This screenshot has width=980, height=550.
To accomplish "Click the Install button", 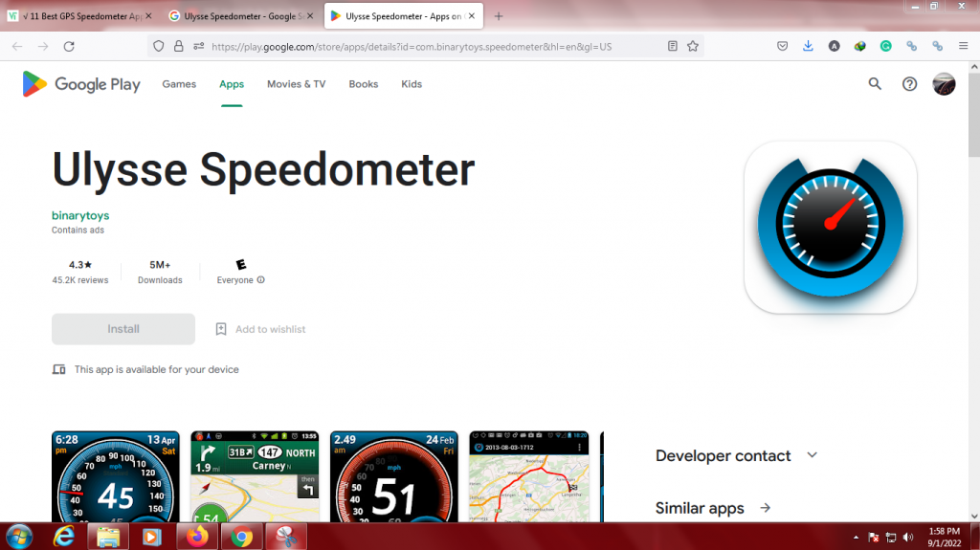I will [x=123, y=329].
